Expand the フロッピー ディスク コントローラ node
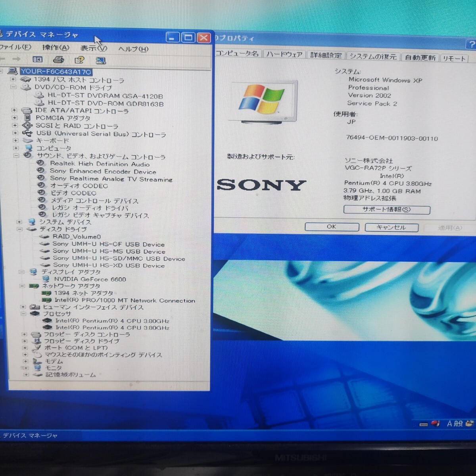 pos(24,334)
